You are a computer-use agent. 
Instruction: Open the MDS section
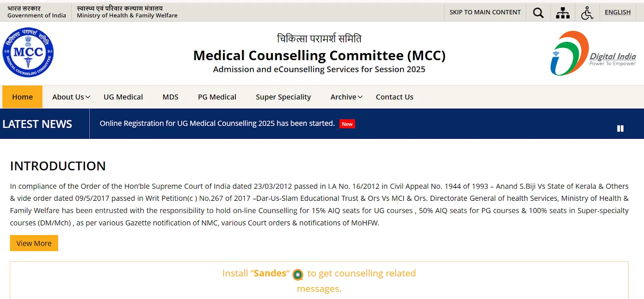170,97
